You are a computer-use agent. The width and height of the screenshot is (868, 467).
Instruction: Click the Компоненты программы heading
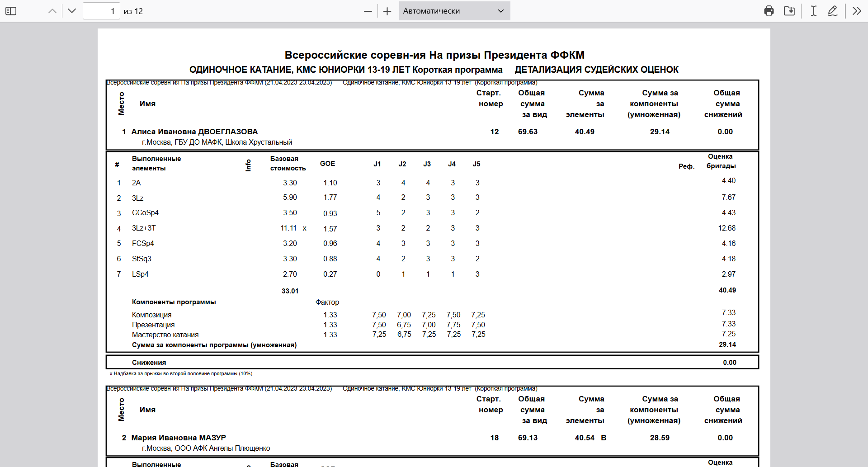tap(174, 302)
